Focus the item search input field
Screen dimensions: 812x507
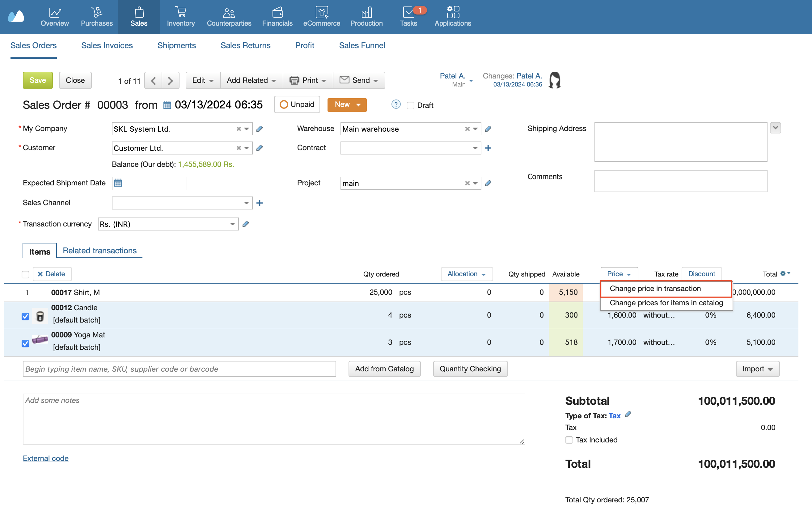tap(180, 369)
